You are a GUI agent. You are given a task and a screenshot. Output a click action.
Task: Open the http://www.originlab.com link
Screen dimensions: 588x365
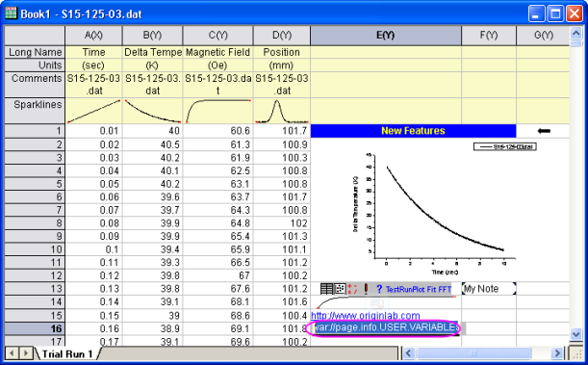click(x=366, y=316)
